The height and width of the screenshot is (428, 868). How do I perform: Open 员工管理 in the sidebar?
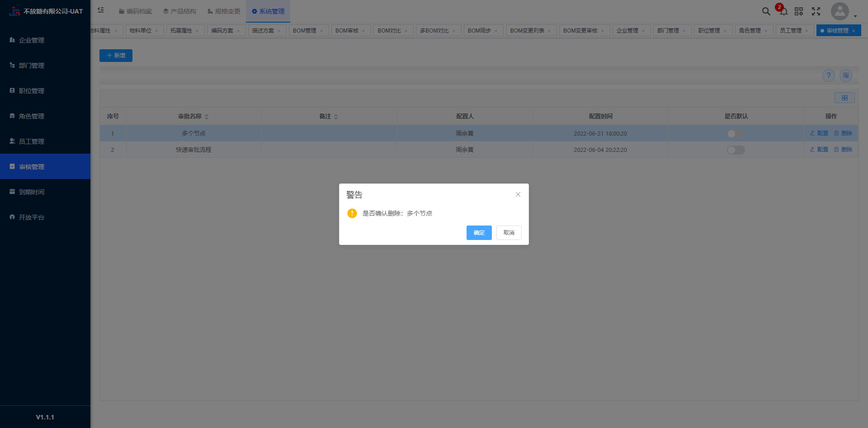45,141
